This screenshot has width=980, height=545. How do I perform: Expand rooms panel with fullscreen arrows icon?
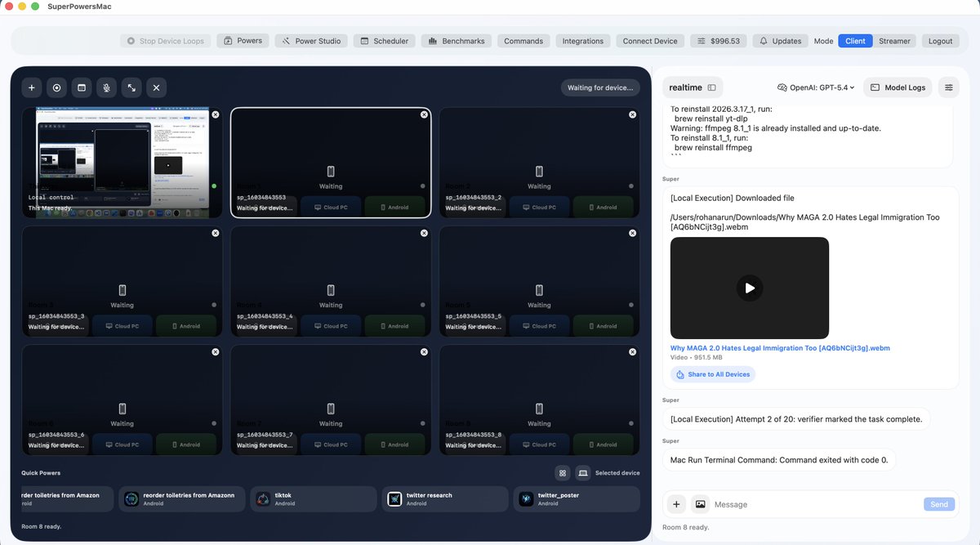coord(131,87)
